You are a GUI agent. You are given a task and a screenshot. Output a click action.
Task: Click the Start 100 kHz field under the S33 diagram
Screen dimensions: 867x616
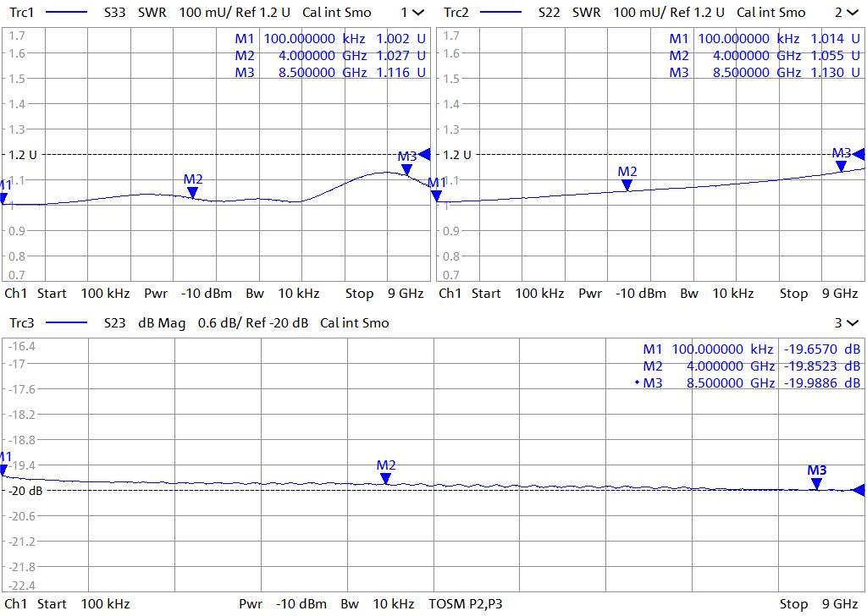point(83,294)
